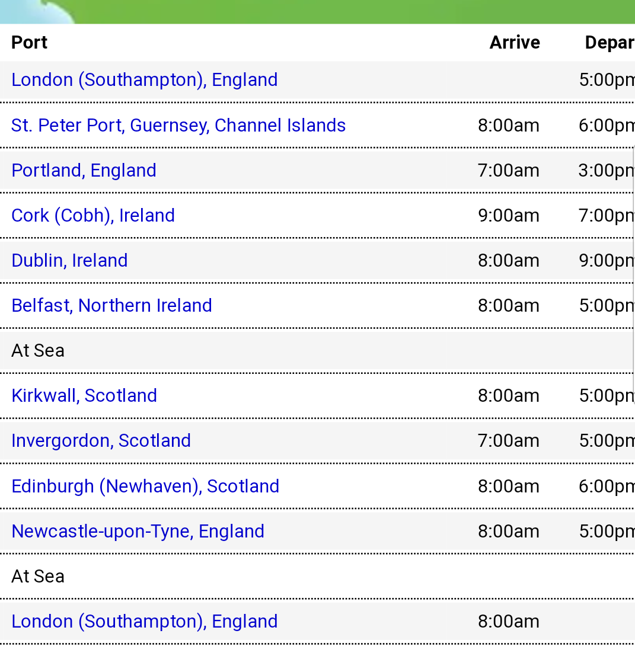Click the Kirkwall, Scotland link

pyautogui.click(x=84, y=396)
